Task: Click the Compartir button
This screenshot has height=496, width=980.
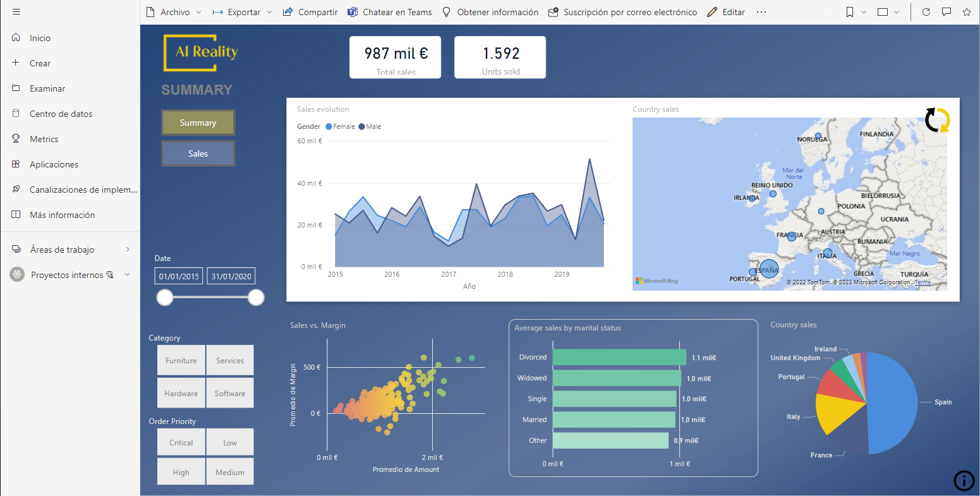Action: click(x=310, y=12)
